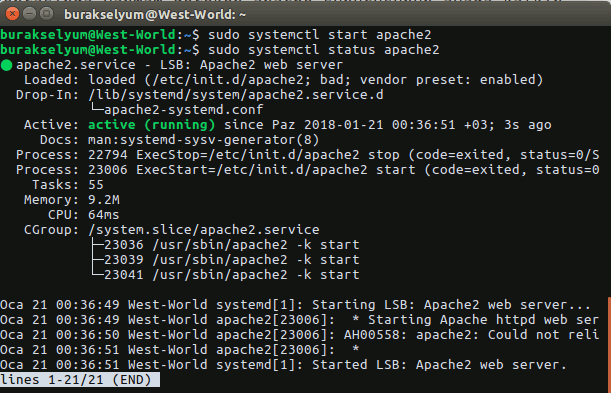The height and width of the screenshot is (393, 611).
Task: Click the Memory value 9.2M
Action: click(x=104, y=200)
